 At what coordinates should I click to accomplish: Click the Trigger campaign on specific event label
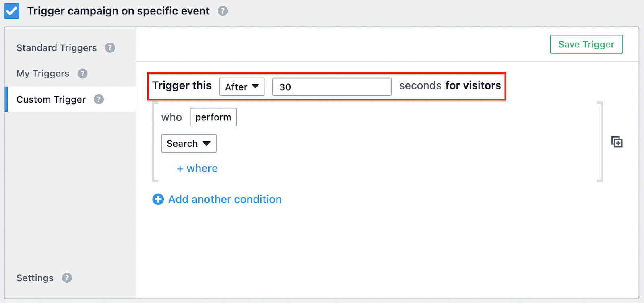pos(118,11)
